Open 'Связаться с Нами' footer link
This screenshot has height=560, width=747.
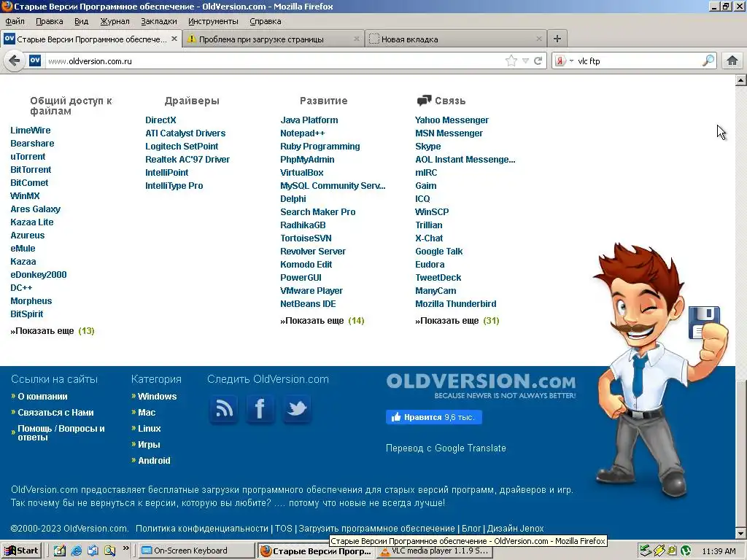(x=55, y=413)
